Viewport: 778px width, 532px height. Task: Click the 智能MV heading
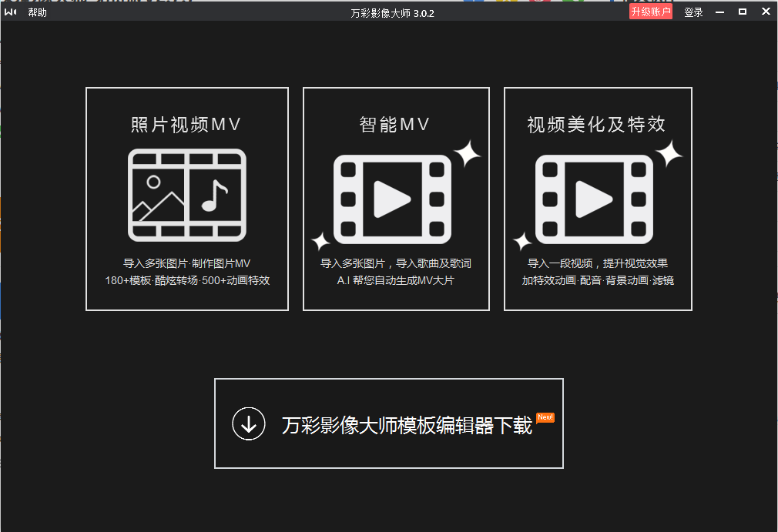pos(394,124)
